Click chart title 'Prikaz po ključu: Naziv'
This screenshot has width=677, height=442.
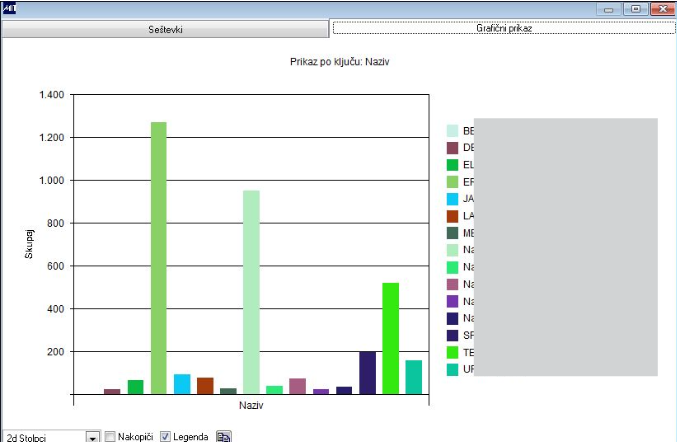pyautogui.click(x=339, y=62)
